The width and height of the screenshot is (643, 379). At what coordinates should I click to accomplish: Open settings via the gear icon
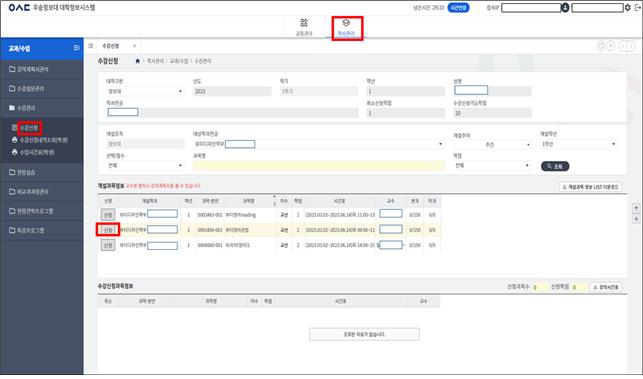point(628,7)
